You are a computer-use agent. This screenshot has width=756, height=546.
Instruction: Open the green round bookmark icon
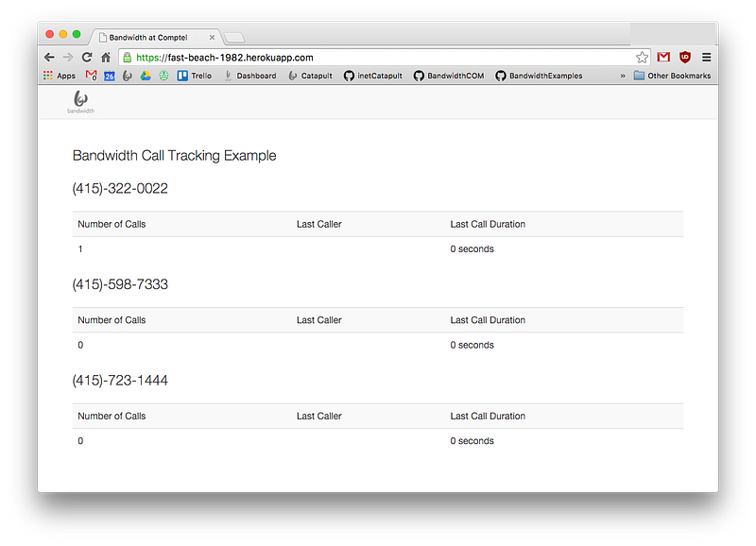(x=163, y=76)
